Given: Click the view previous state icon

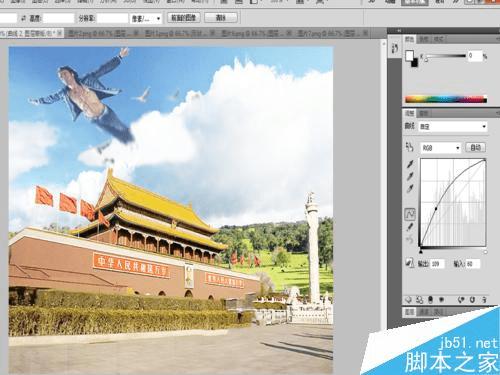Looking at the screenshot, I should (461, 300).
